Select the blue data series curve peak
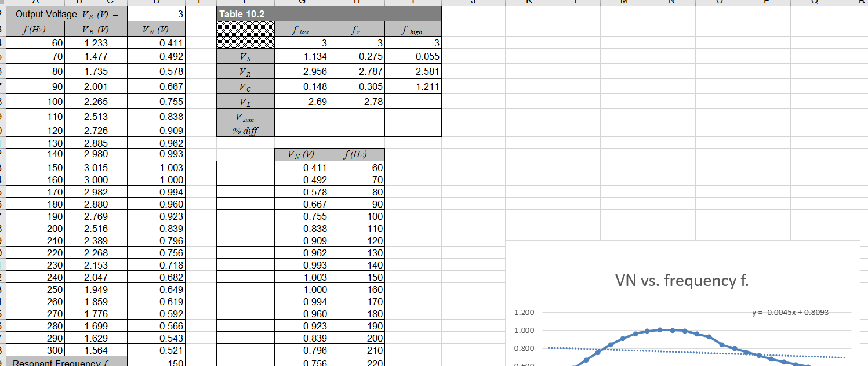The height and width of the screenshot is (366, 868). tap(660, 329)
